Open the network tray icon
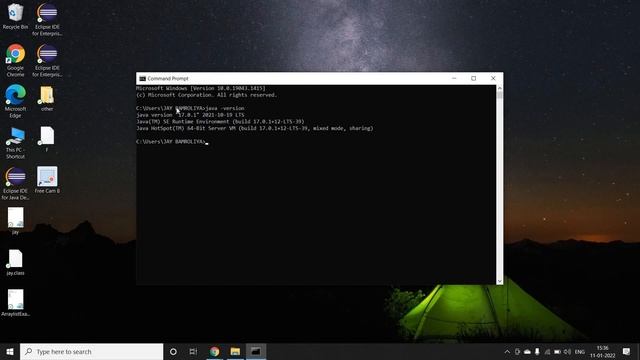Screen dimensions: 640x360 pyautogui.click(x=547, y=352)
